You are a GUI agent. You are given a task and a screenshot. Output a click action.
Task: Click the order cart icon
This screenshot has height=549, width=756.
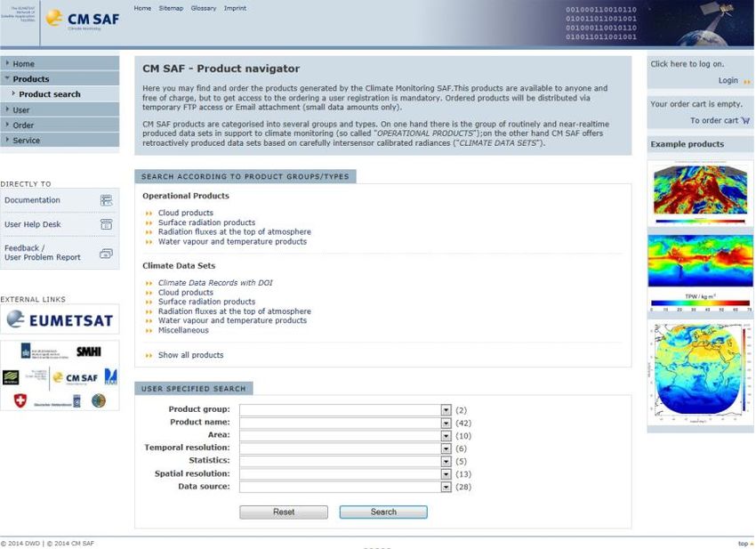pyautogui.click(x=745, y=121)
